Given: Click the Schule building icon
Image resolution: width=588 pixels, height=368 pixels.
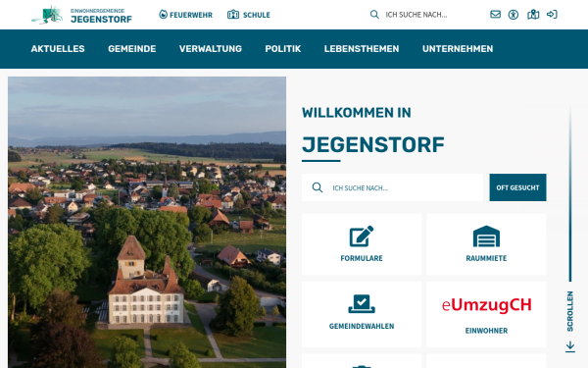Looking at the screenshot, I should 233,15.
